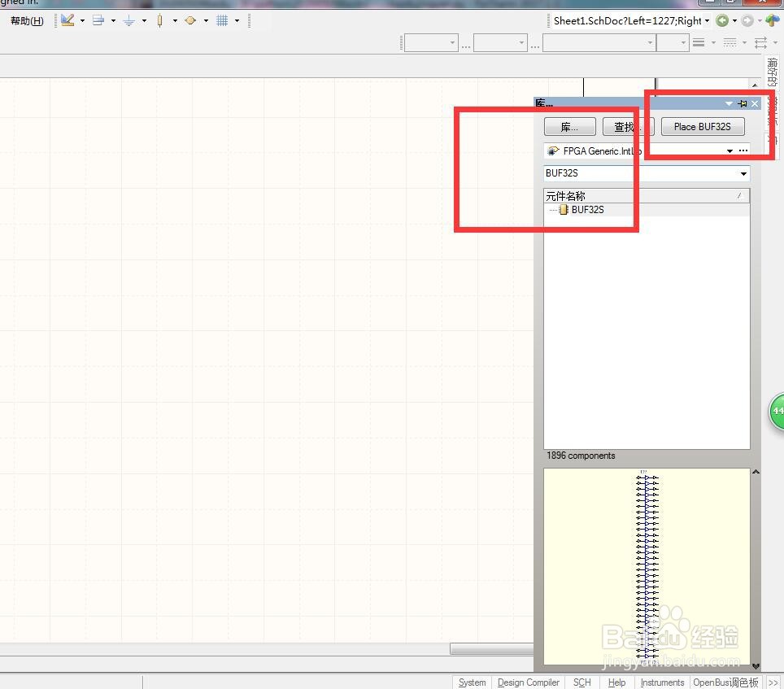Open the Sheet1.SchDoc navigation address dropdown
This screenshot has height=689, width=784.
[707, 21]
